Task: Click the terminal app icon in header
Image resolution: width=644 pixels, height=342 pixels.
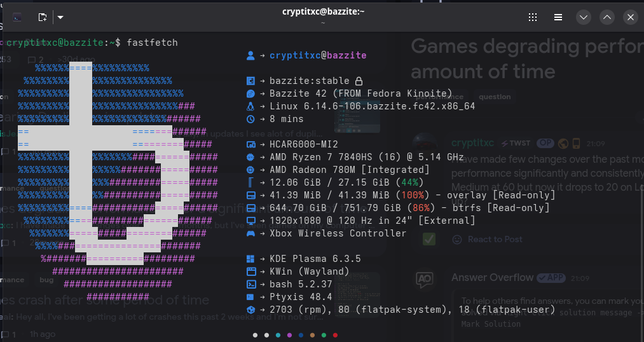Action: pyautogui.click(x=17, y=17)
